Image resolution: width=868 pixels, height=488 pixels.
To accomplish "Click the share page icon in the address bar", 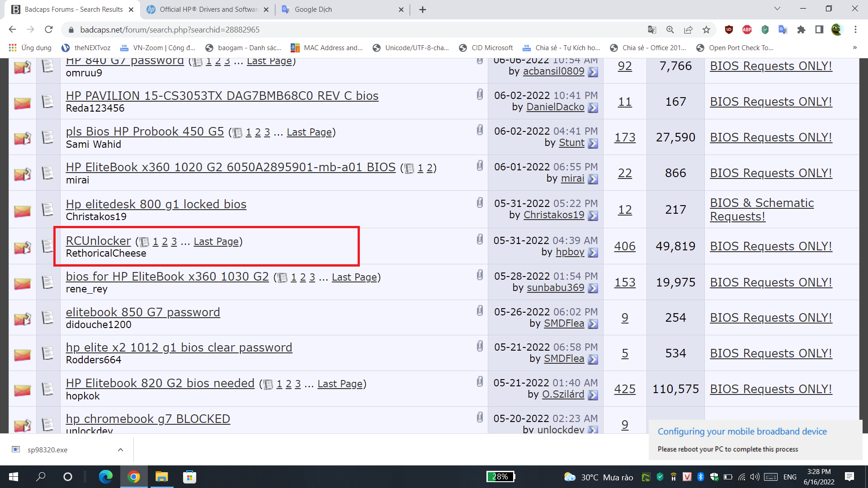I will (x=688, y=30).
